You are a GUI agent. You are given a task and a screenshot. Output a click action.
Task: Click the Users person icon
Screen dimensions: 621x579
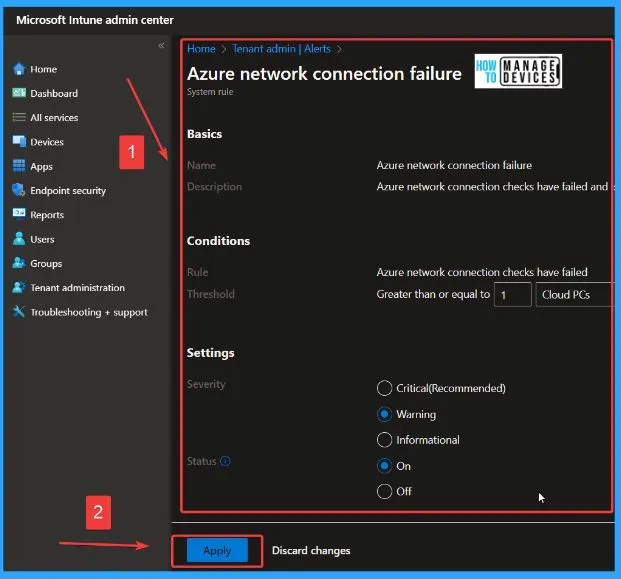(19, 239)
